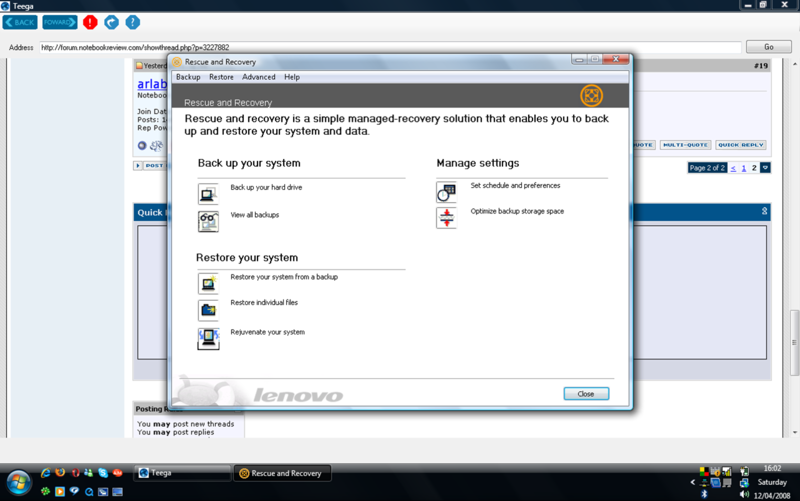Go to page 1 of the forum thread
The width and height of the screenshot is (800, 501).
(744, 168)
